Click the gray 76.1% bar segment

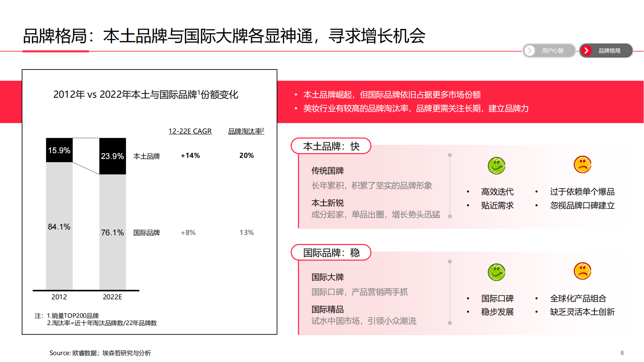click(x=112, y=232)
